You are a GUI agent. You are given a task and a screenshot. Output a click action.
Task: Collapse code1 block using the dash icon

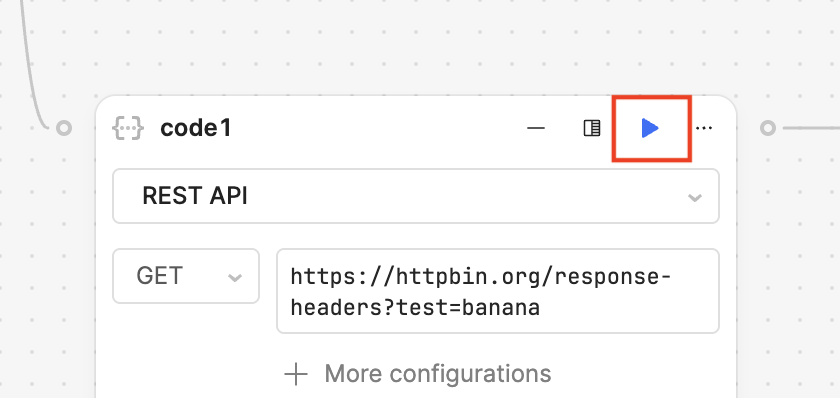[536, 128]
